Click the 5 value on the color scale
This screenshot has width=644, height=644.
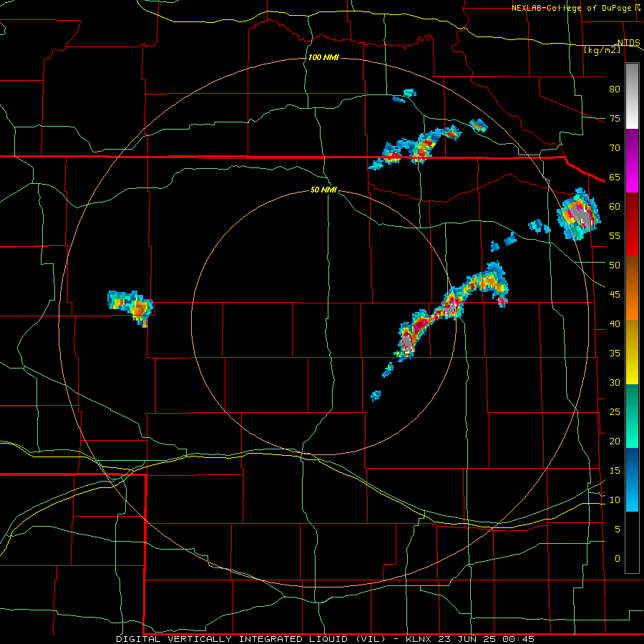coord(618,529)
